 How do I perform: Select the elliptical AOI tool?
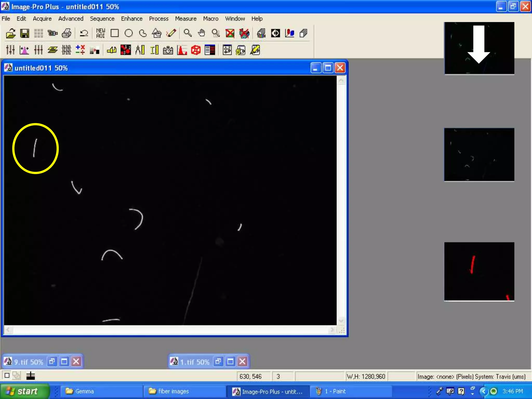click(129, 33)
